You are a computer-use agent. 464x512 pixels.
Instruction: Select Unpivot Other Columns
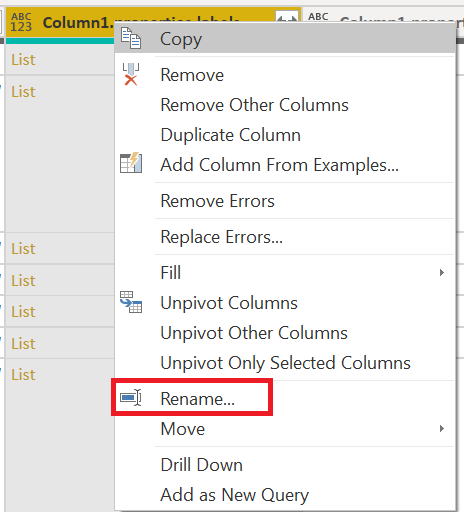254,333
